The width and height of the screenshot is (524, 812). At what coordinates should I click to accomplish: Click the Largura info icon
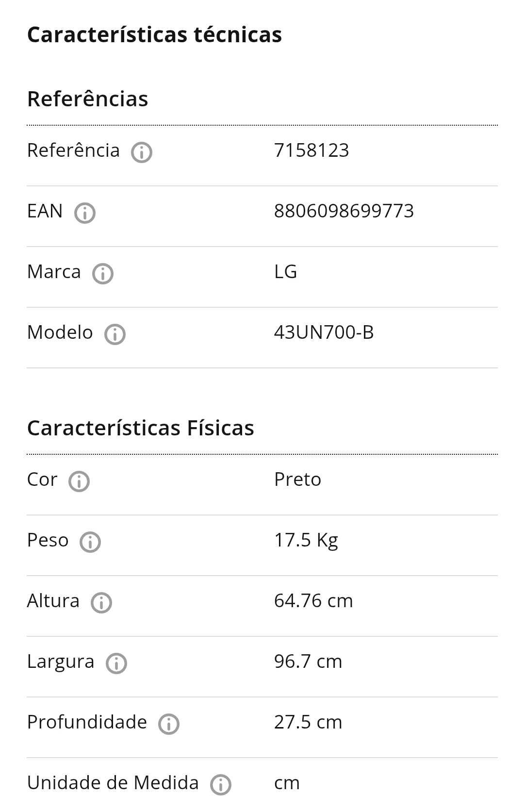116,663
